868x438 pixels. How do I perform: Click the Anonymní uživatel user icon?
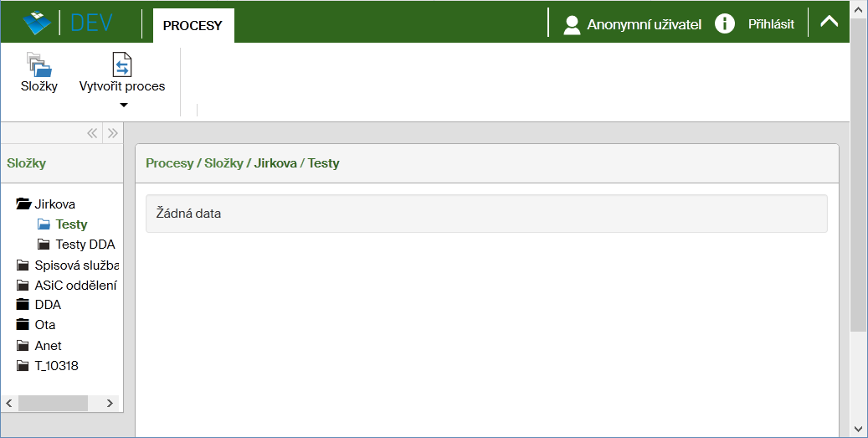572,24
